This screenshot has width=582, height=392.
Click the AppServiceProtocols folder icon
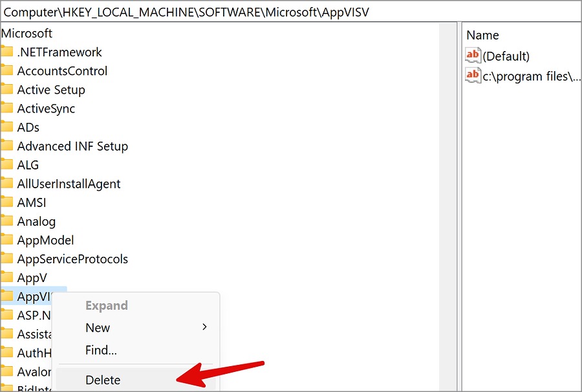(6, 258)
